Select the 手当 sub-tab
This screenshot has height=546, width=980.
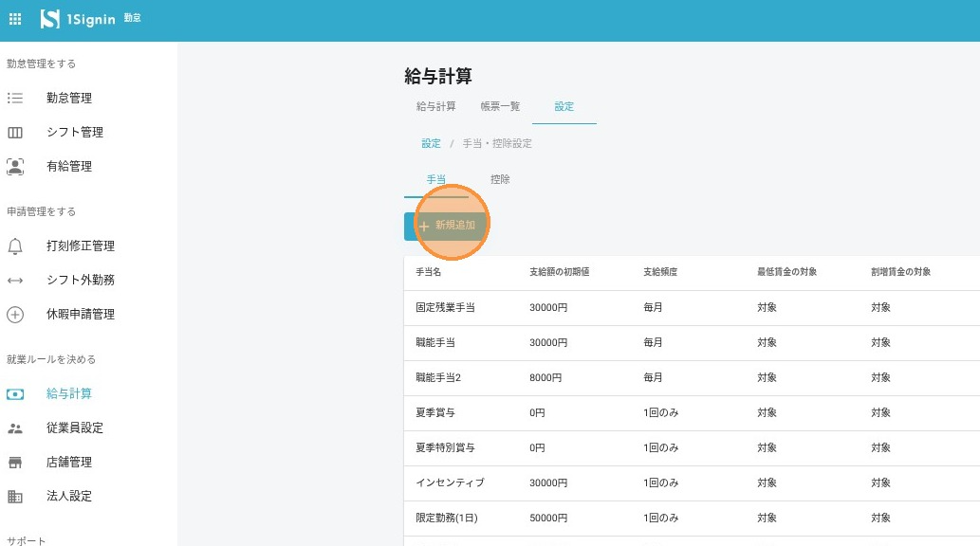[436, 179]
